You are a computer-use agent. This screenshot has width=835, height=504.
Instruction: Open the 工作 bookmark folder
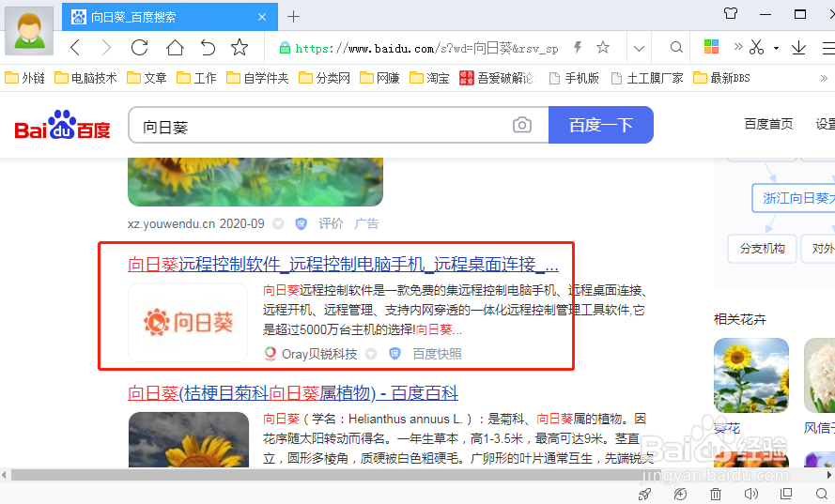click(x=196, y=78)
